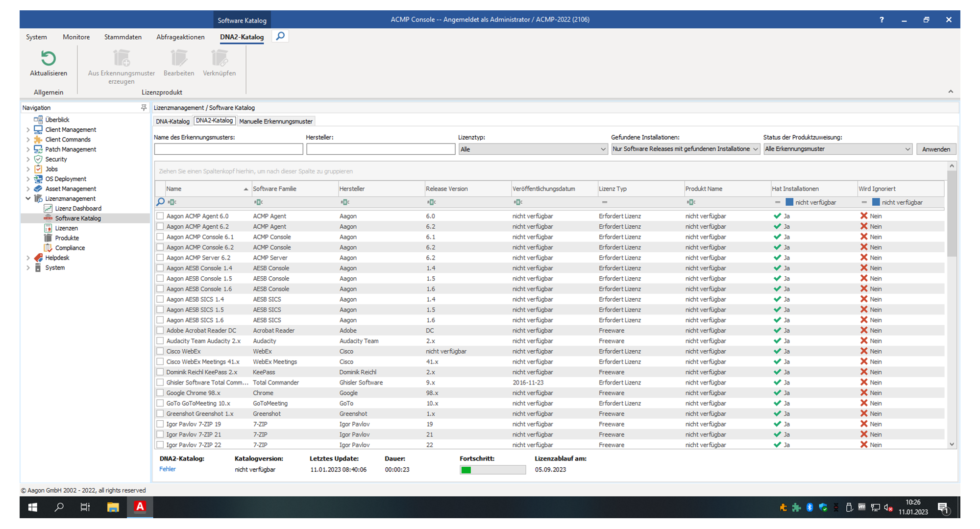Image resolution: width=980 pixels, height=529 pixels.
Task: Click the Fehler link
Action: point(168,469)
